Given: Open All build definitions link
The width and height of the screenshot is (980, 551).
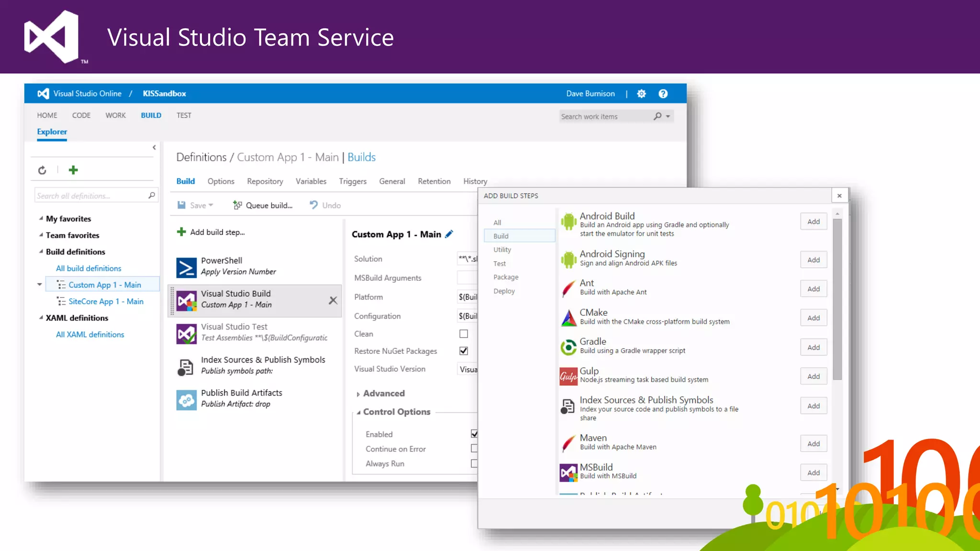Looking at the screenshot, I should [89, 268].
